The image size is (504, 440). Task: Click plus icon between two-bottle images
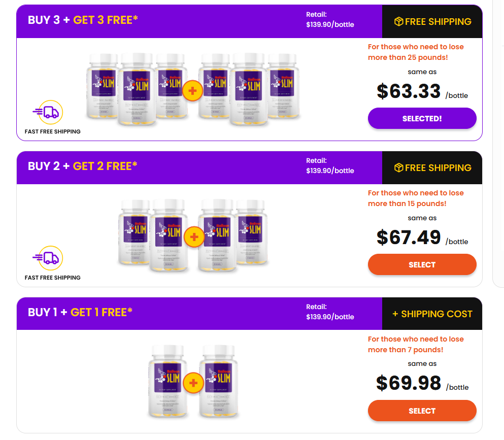[193, 383]
